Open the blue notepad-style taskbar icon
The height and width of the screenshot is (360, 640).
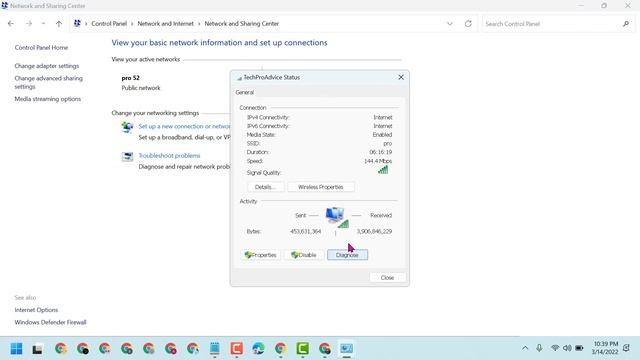214,349
